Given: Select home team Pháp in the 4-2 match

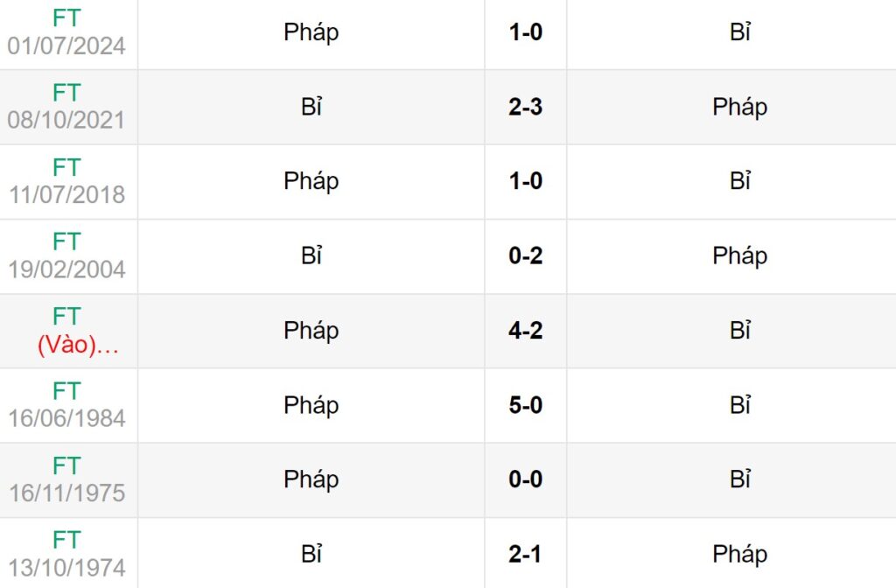Looking at the screenshot, I should (x=311, y=331).
